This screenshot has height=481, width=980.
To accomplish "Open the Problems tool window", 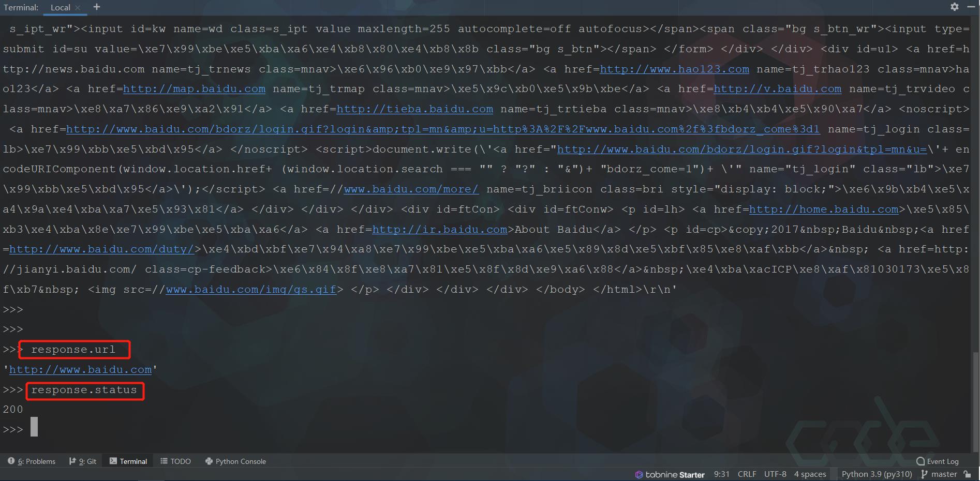I will [x=32, y=461].
